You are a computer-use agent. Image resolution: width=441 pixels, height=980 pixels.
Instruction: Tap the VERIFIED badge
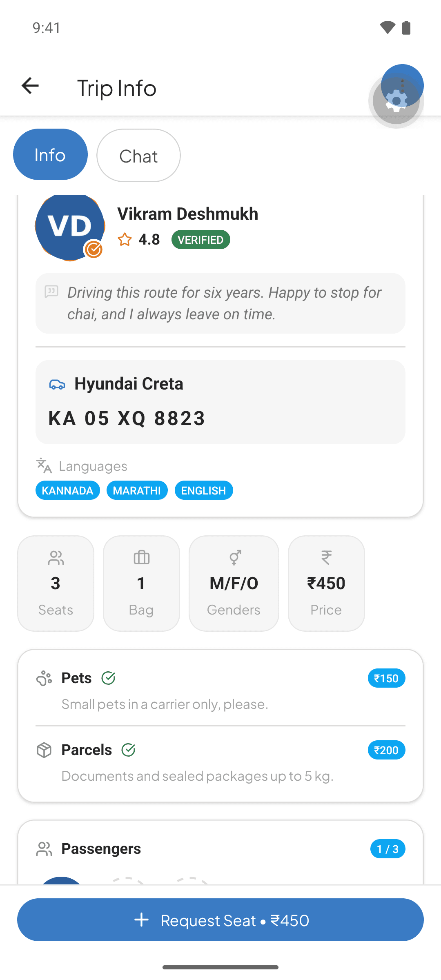click(200, 240)
